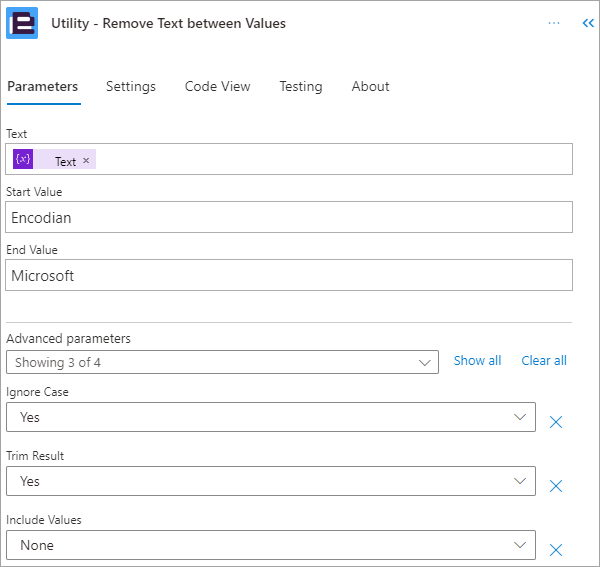Viewport: 600px width, 567px height.
Task: Click the Encodian connector logo icon
Action: [x=22, y=23]
